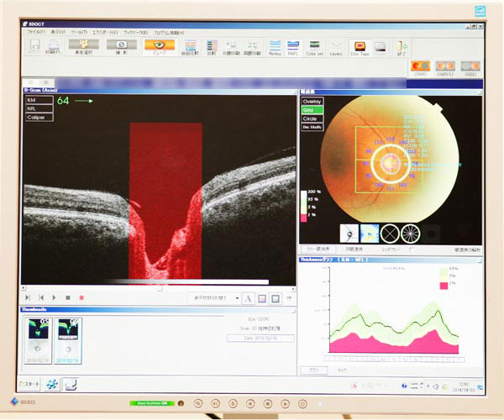The height and width of the screenshot is (420, 504).
Task: Select the rightmost left-eye button
Action: tap(470, 68)
